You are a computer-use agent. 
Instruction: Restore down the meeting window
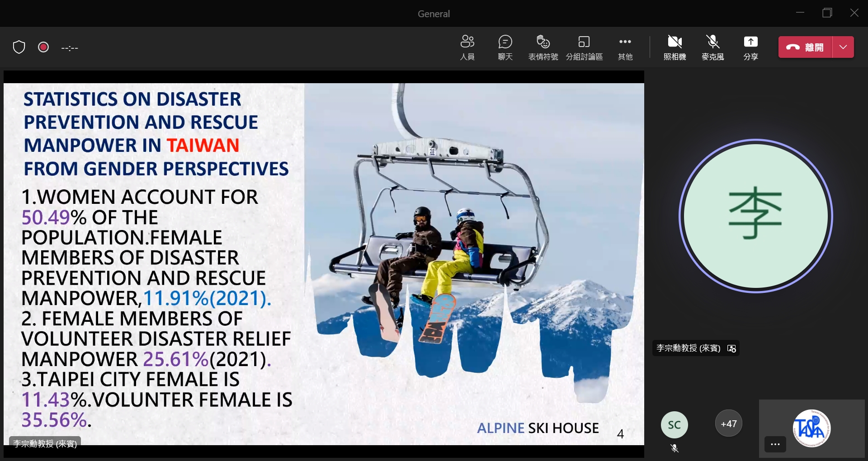[x=827, y=13]
